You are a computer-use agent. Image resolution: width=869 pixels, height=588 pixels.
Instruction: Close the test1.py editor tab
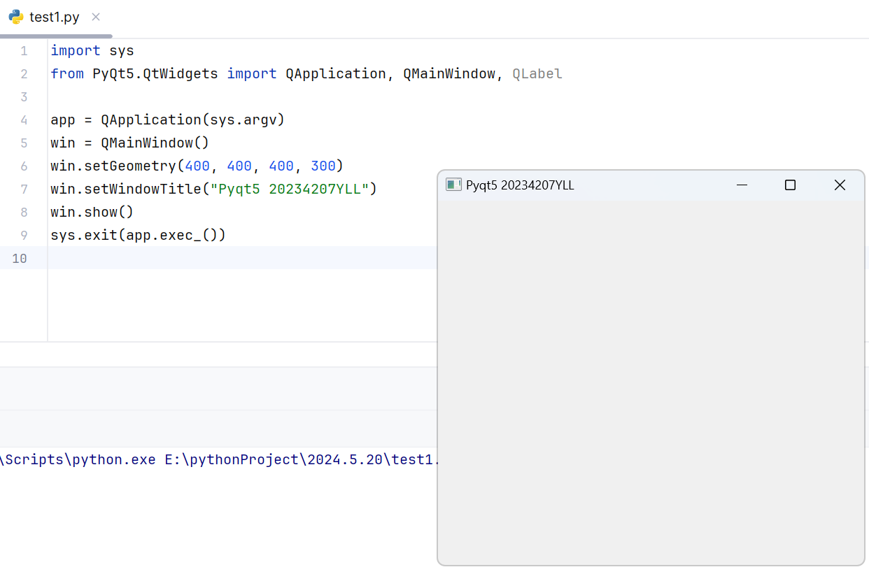click(96, 17)
